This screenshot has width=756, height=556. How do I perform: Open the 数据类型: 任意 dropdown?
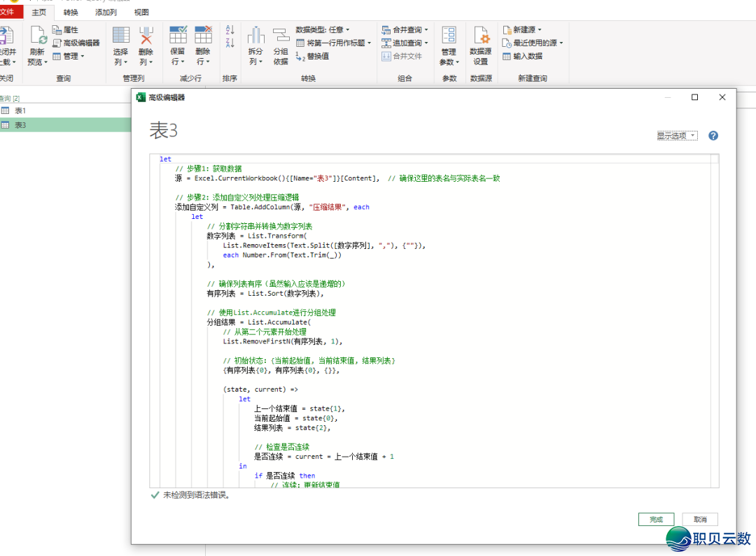pos(323,30)
